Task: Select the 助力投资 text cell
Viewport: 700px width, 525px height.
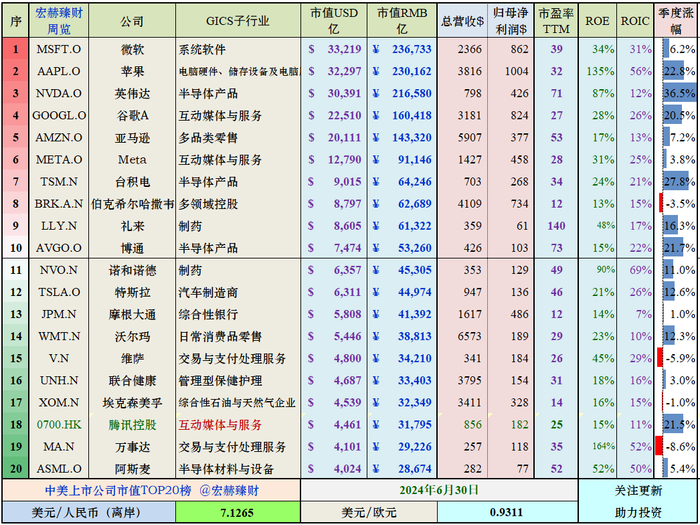Action: pos(638,512)
